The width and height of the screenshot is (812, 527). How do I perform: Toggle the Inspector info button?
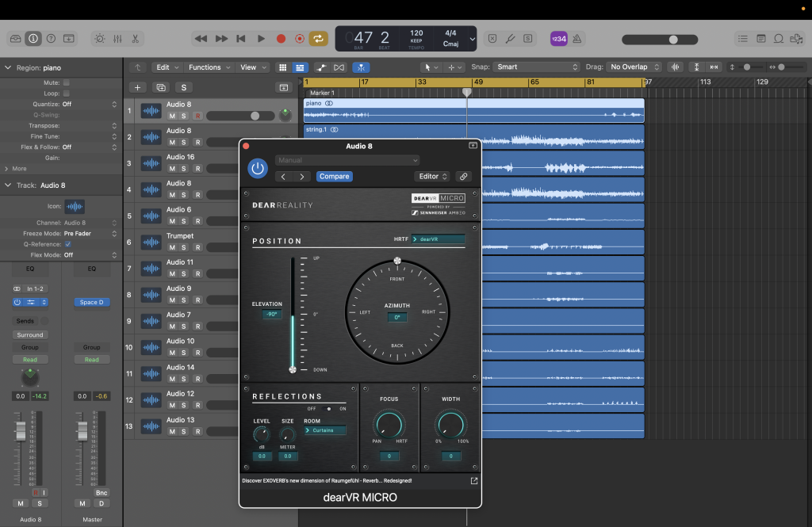(x=33, y=39)
